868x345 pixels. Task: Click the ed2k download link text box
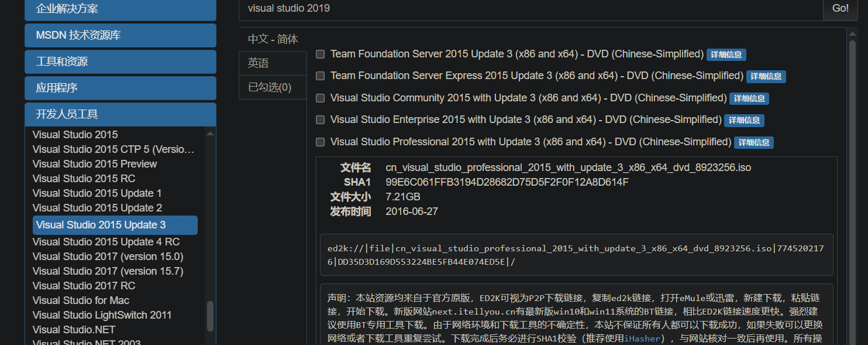[576, 255]
